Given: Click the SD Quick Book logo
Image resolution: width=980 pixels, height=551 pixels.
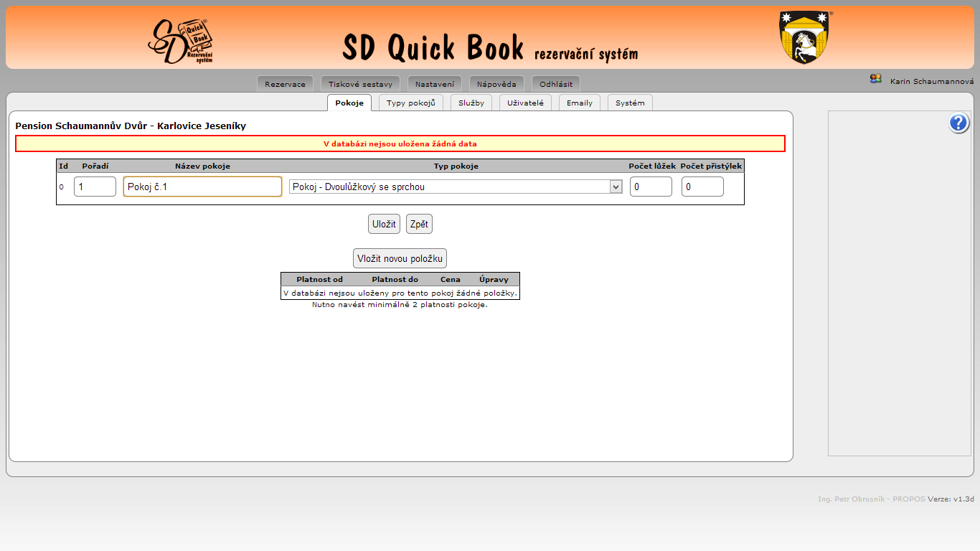Looking at the screenshot, I should pos(181,41).
